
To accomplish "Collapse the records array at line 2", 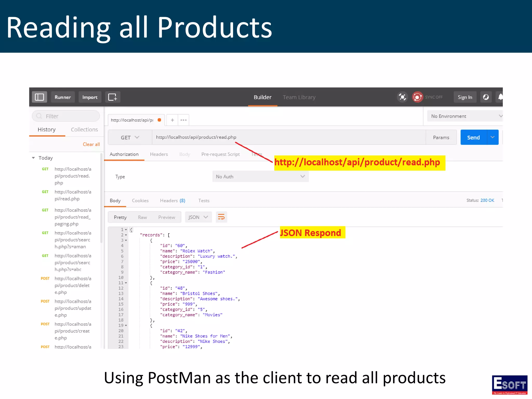I will (x=126, y=235).
